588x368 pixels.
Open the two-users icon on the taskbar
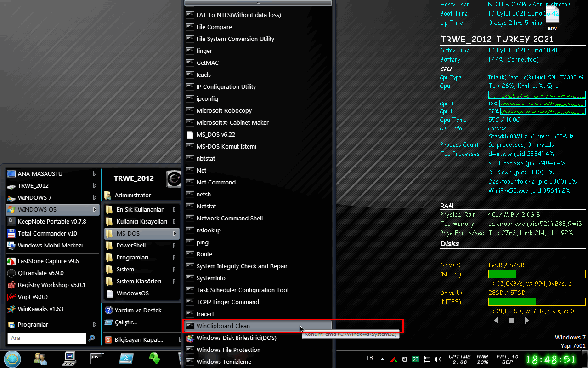click(x=40, y=358)
